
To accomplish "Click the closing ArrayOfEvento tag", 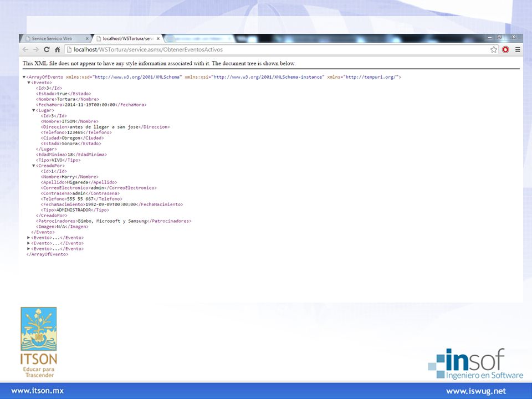I will (x=47, y=254).
